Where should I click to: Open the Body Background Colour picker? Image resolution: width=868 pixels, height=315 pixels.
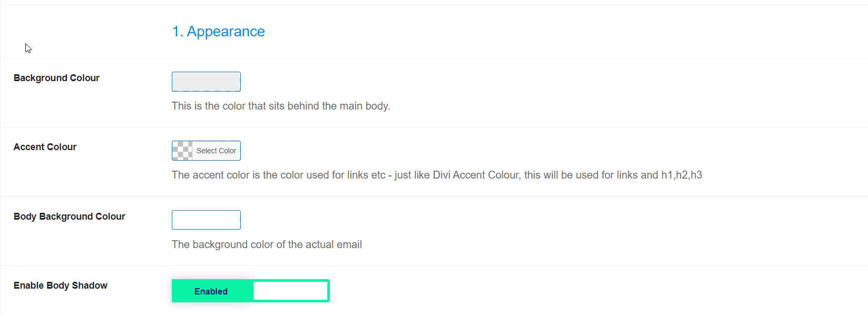point(206,220)
